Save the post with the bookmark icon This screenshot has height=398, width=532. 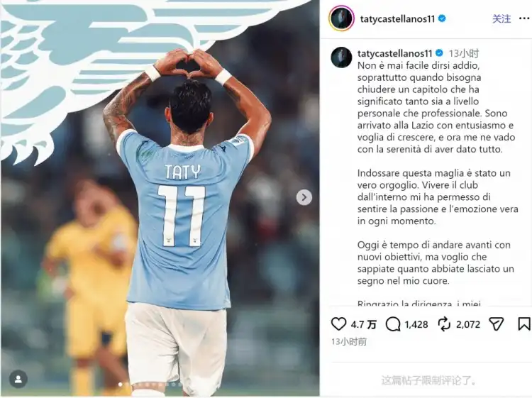(524, 324)
